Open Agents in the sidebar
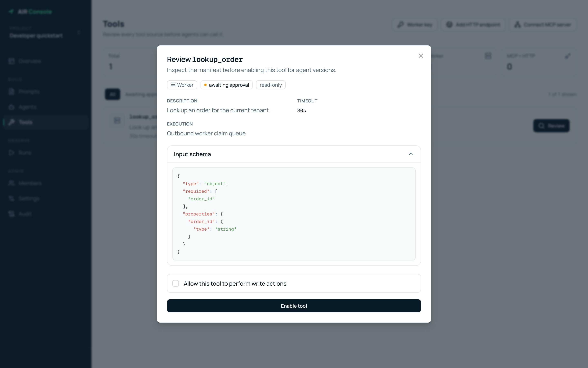The image size is (588, 368). tap(46, 107)
